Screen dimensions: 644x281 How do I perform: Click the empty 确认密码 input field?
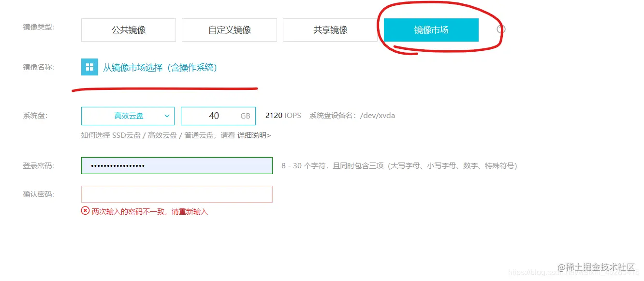pos(177,193)
